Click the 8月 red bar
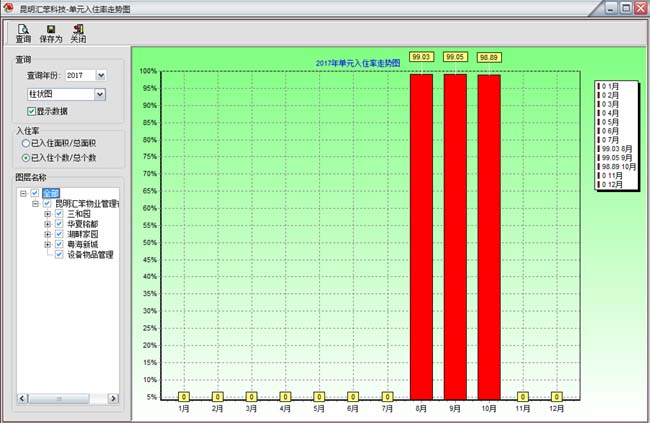Viewport: 650px width, 423px height. [x=421, y=237]
